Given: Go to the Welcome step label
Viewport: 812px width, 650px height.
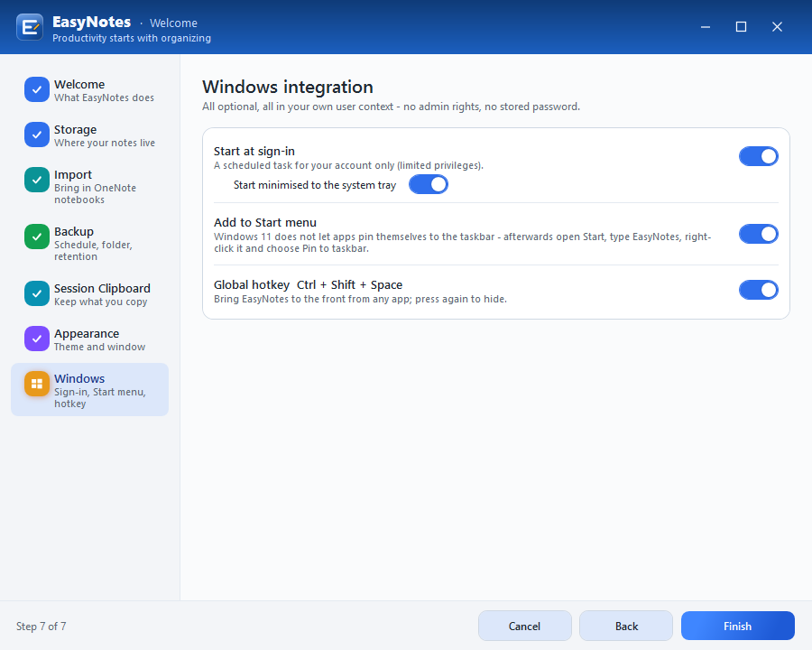Looking at the screenshot, I should 79,84.
